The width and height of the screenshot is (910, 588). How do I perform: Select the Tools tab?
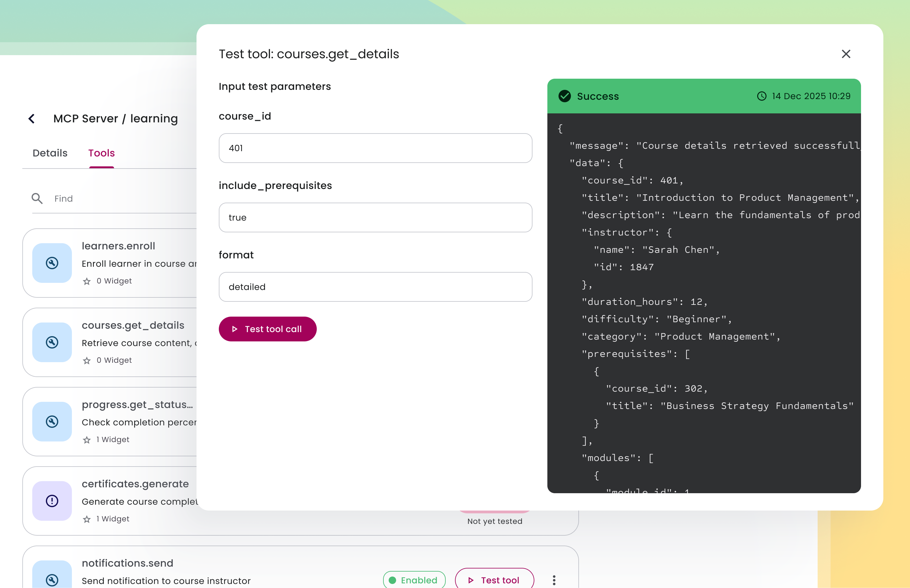(101, 153)
